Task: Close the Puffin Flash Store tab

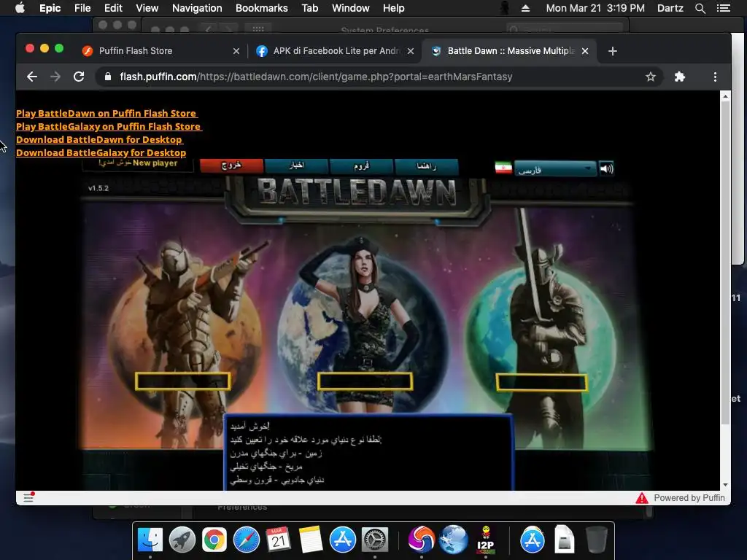Action: pos(236,51)
